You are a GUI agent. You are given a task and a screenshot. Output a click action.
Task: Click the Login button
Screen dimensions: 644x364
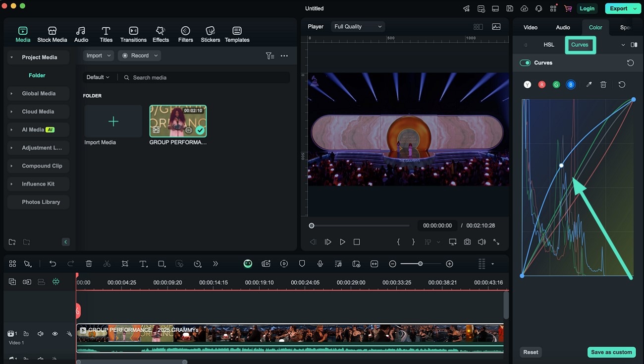point(587,8)
